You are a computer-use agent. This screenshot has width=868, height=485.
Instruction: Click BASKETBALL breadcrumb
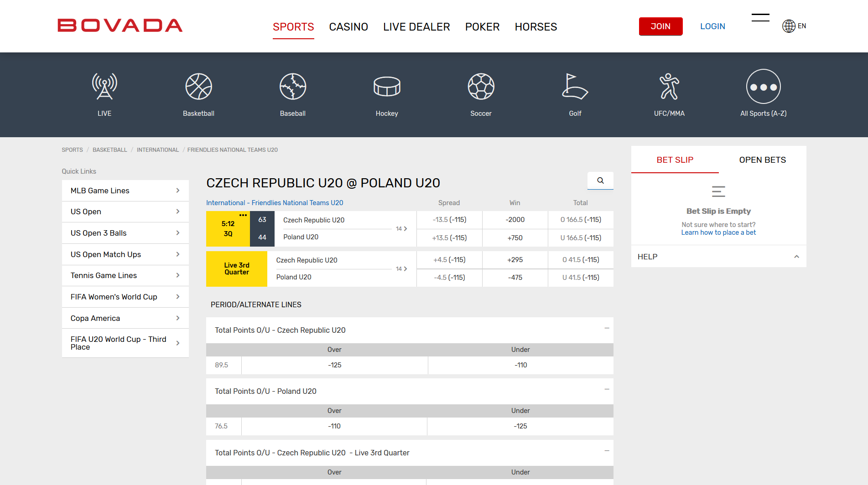pyautogui.click(x=109, y=150)
